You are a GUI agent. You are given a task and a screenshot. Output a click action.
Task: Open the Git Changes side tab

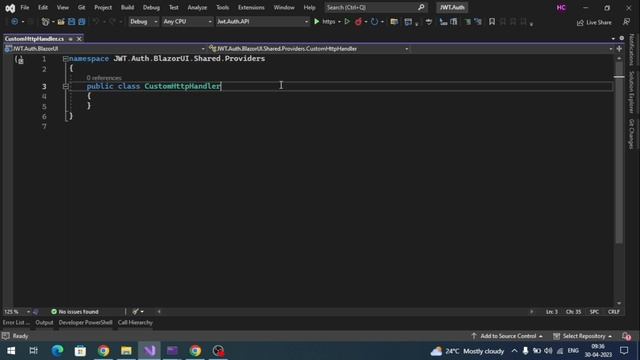(x=631, y=134)
